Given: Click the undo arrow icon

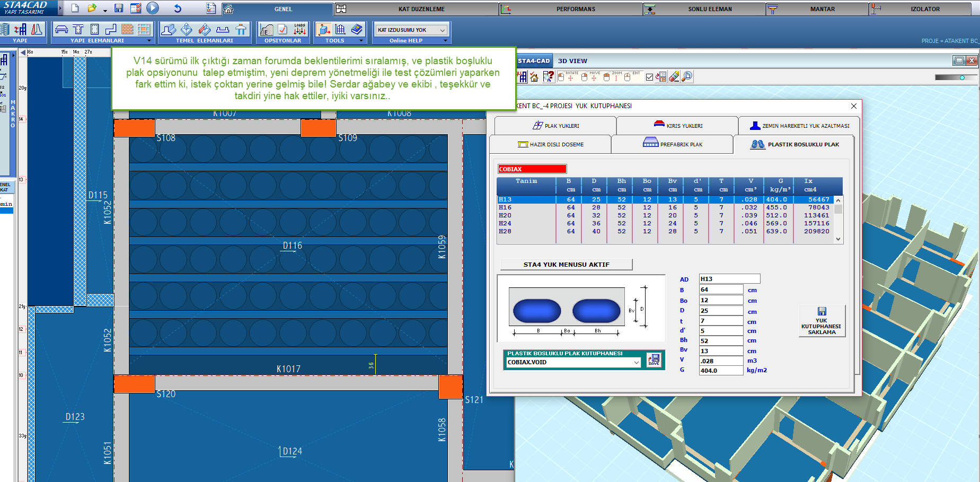Looking at the screenshot, I should pos(178,8).
